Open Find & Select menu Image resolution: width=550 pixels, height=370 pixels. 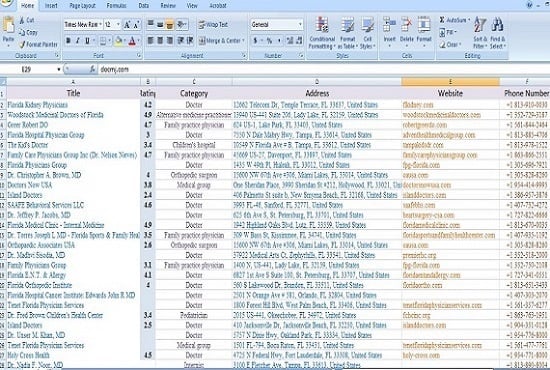(497, 33)
